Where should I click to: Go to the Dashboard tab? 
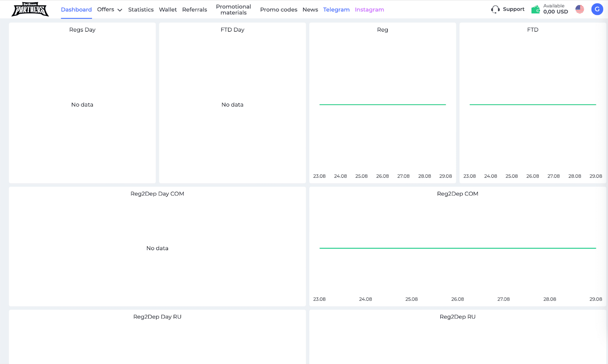(x=76, y=9)
